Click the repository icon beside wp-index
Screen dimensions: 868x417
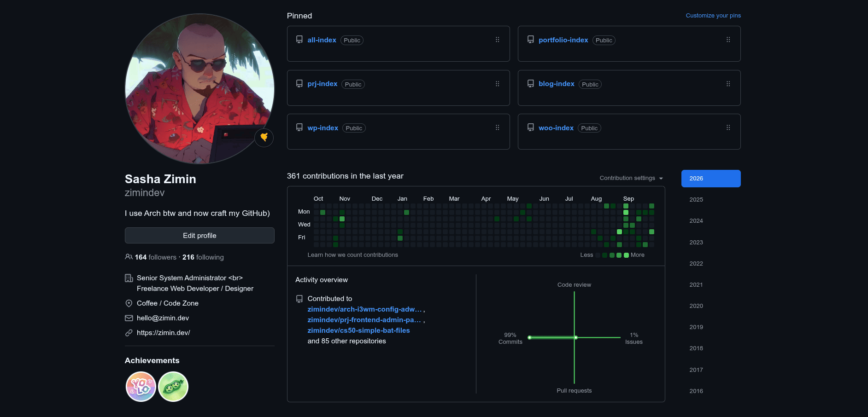tap(299, 127)
